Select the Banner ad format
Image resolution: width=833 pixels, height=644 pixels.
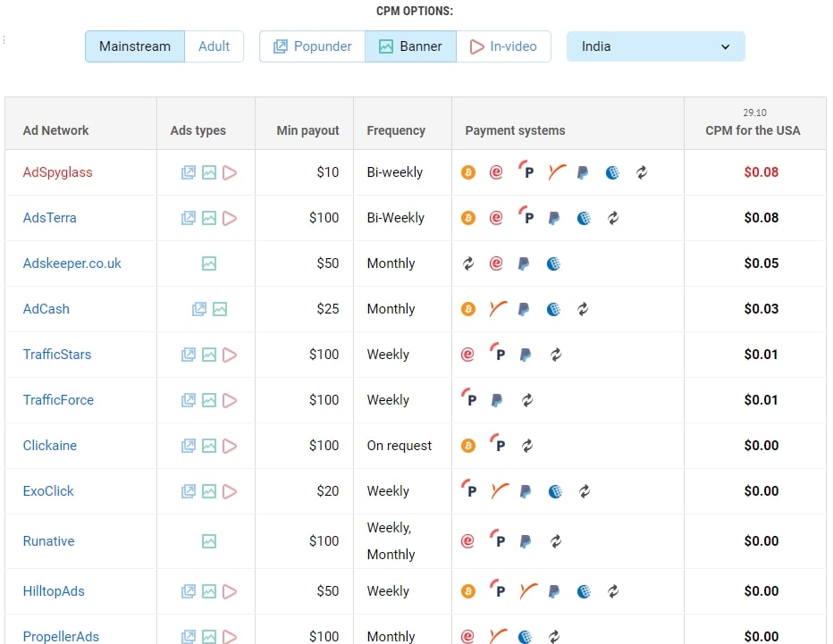coord(410,46)
